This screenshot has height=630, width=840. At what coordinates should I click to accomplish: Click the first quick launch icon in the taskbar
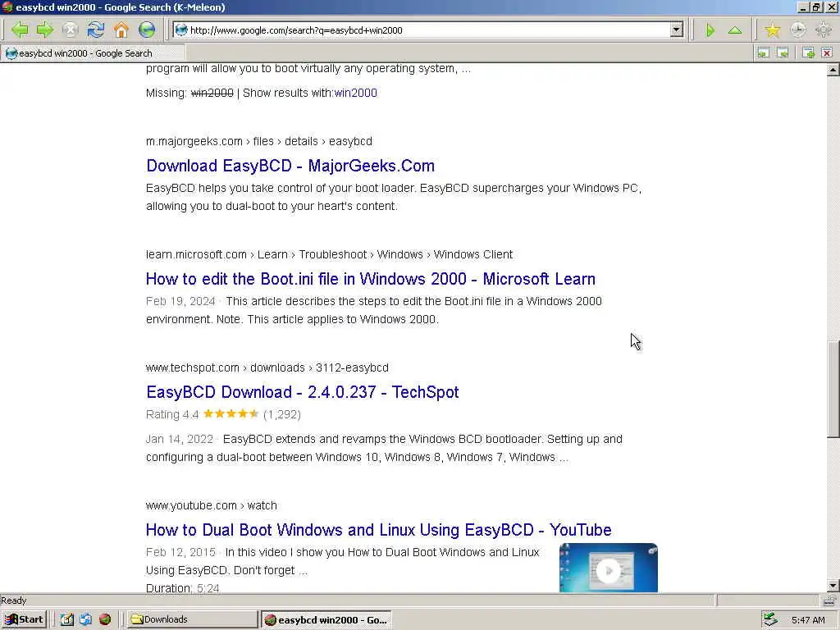click(66, 620)
